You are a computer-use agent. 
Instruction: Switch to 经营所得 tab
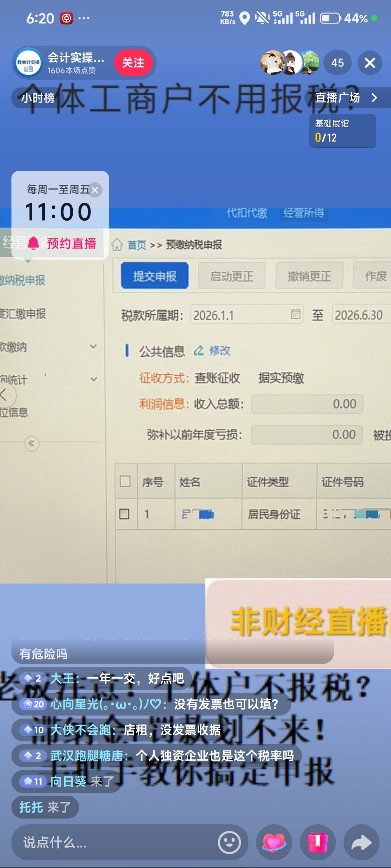[x=304, y=213]
